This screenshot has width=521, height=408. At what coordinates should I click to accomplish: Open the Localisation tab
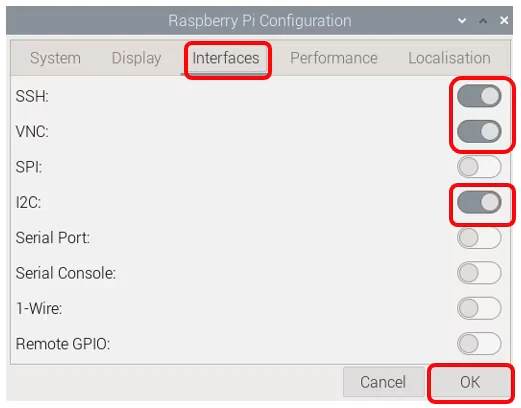[449, 58]
